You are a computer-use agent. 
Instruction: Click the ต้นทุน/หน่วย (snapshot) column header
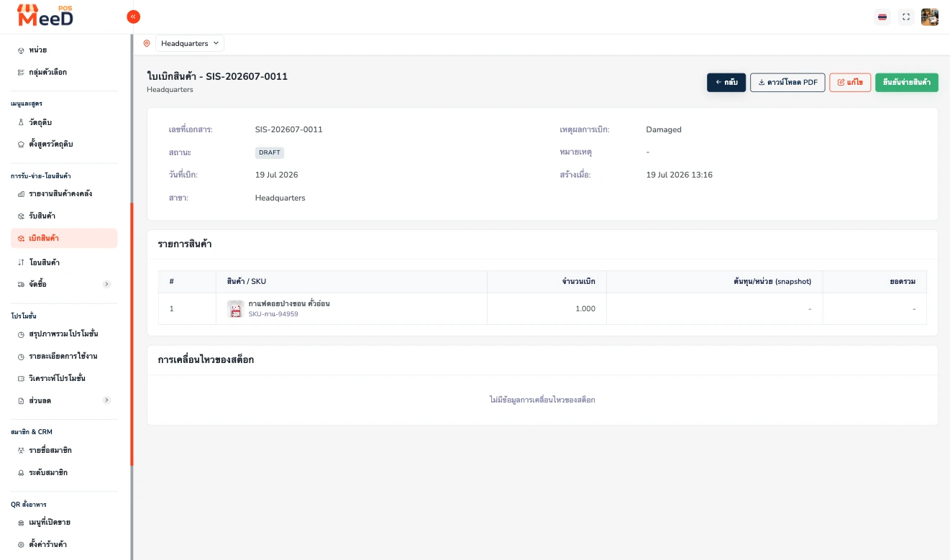point(715,282)
